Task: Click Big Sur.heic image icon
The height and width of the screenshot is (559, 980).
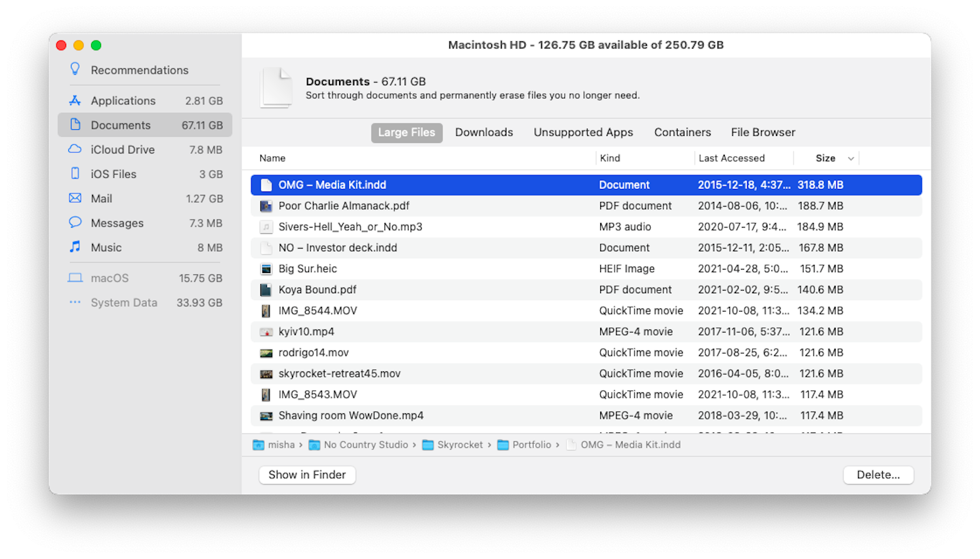Action: 266,269
